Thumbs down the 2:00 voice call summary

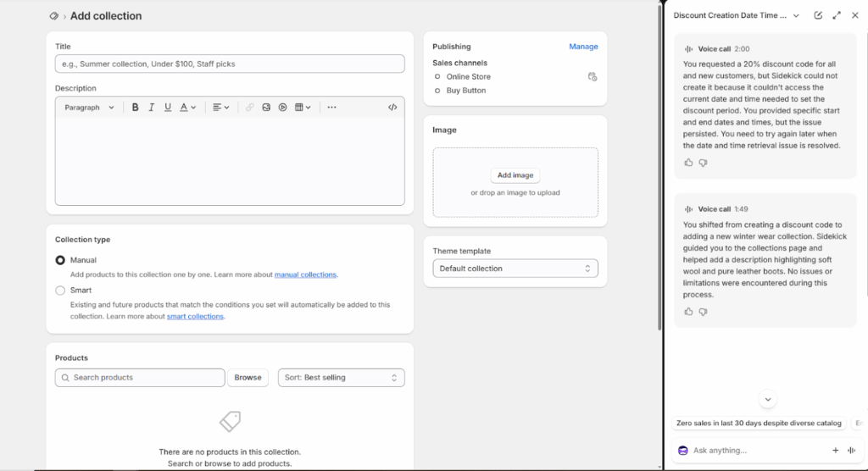[x=703, y=163]
